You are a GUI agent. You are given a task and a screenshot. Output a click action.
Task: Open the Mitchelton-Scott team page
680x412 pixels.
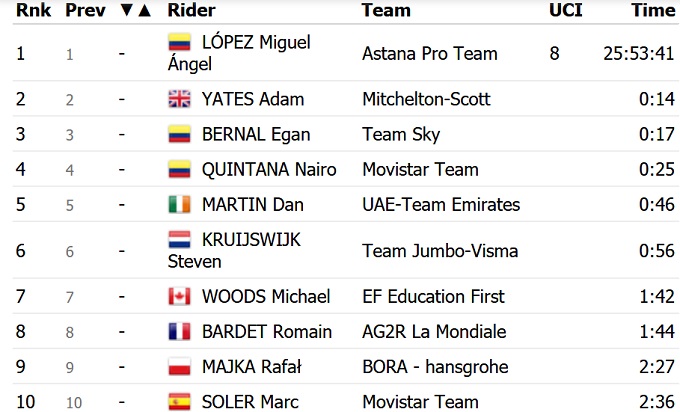click(x=426, y=99)
